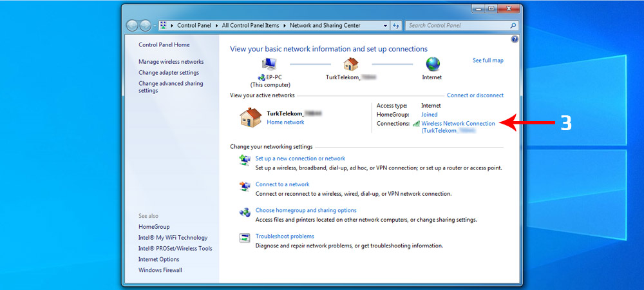644x290 pixels.
Task: Click Set up a new connection or network
Action: click(300, 159)
